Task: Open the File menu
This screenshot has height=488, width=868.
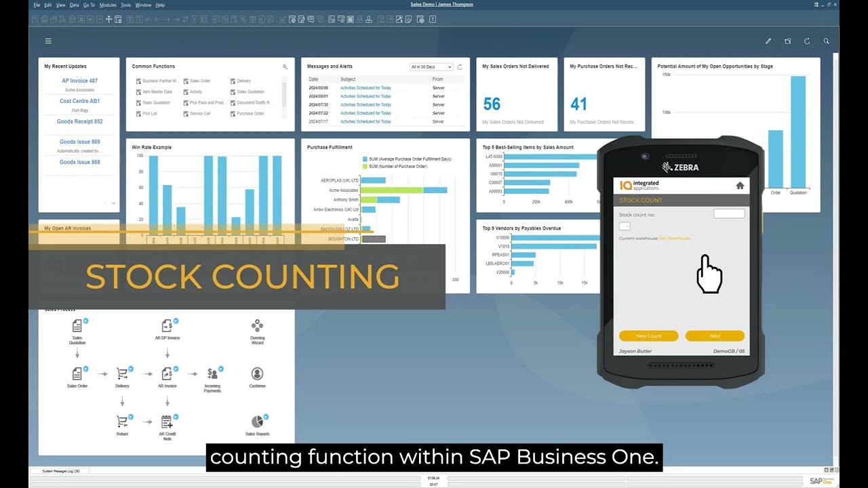Action: pos(37,5)
